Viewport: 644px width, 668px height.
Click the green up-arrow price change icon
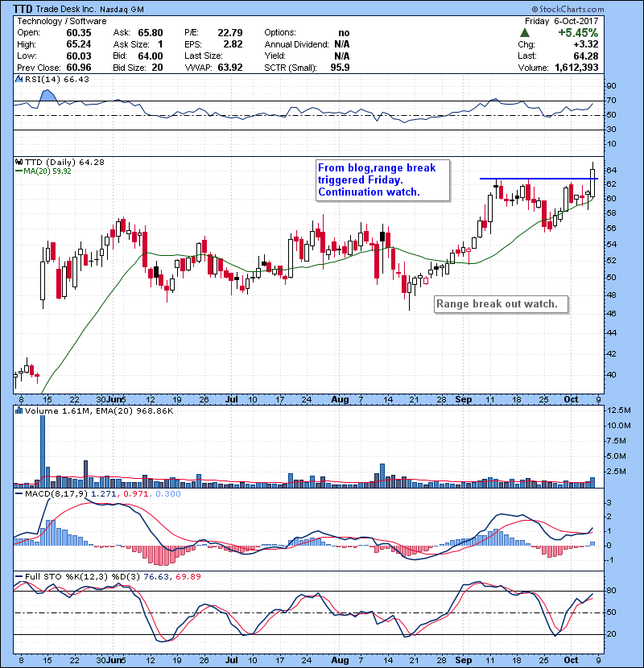point(525,33)
